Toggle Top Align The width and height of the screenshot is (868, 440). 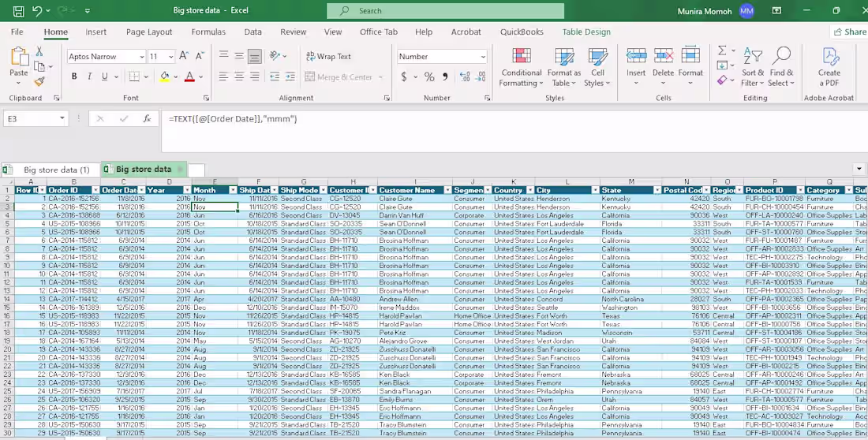click(x=223, y=55)
